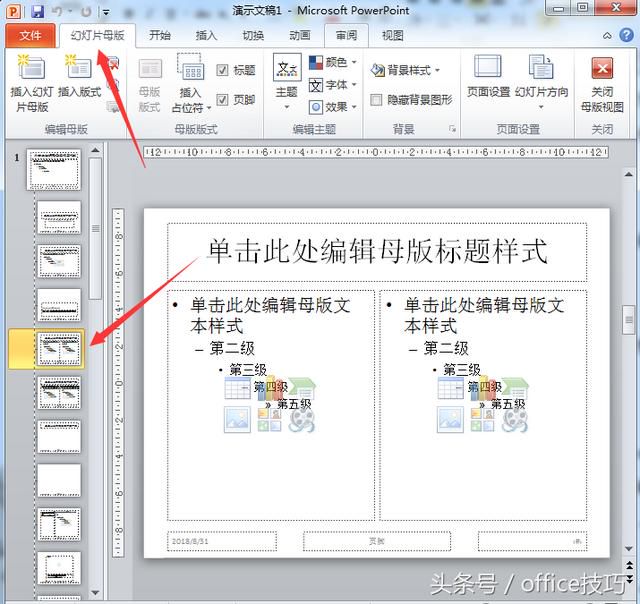This screenshot has height=604, width=640.
Task: Click the Insert Chart icon in left placeholder
Action: [270, 388]
